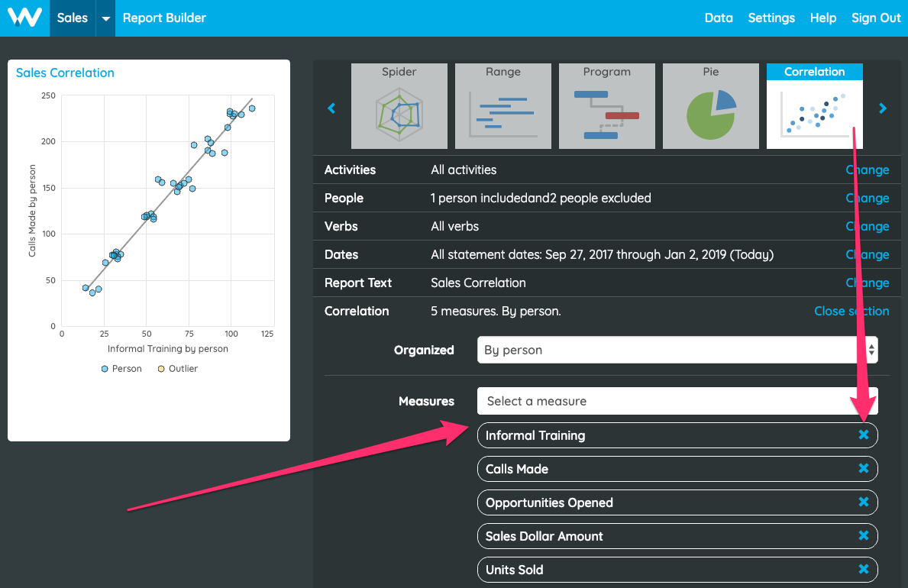Screen dimensions: 908x588
Task: Remove the Sales Dollar Amount measure
Action: point(864,535)
